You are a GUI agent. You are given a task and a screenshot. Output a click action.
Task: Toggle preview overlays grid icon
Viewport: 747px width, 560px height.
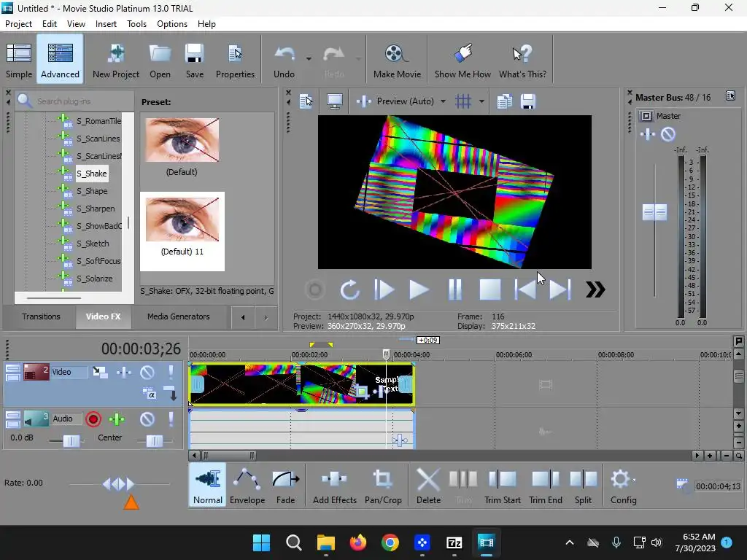(x=462, y=101)
